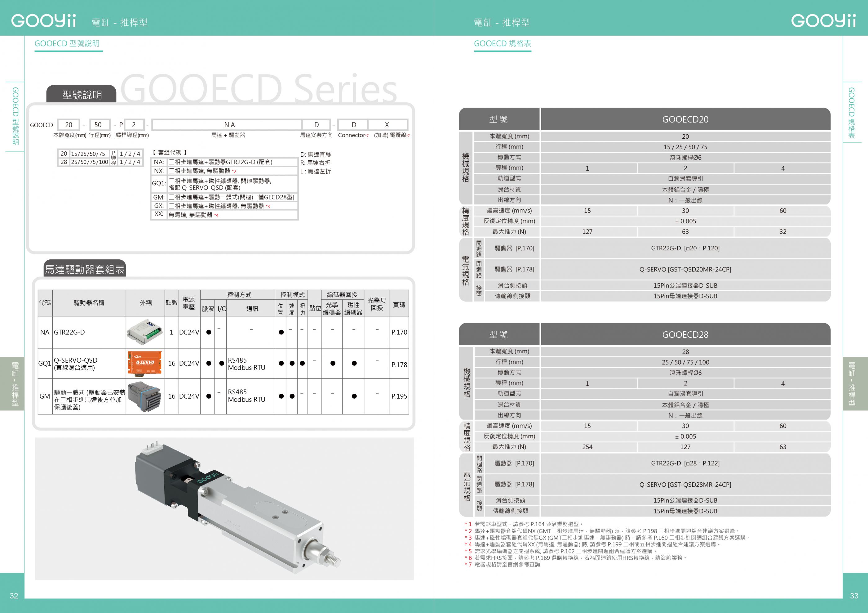Click page number 33
Screen dimensions: 868x613
click(x=854, y=596)
